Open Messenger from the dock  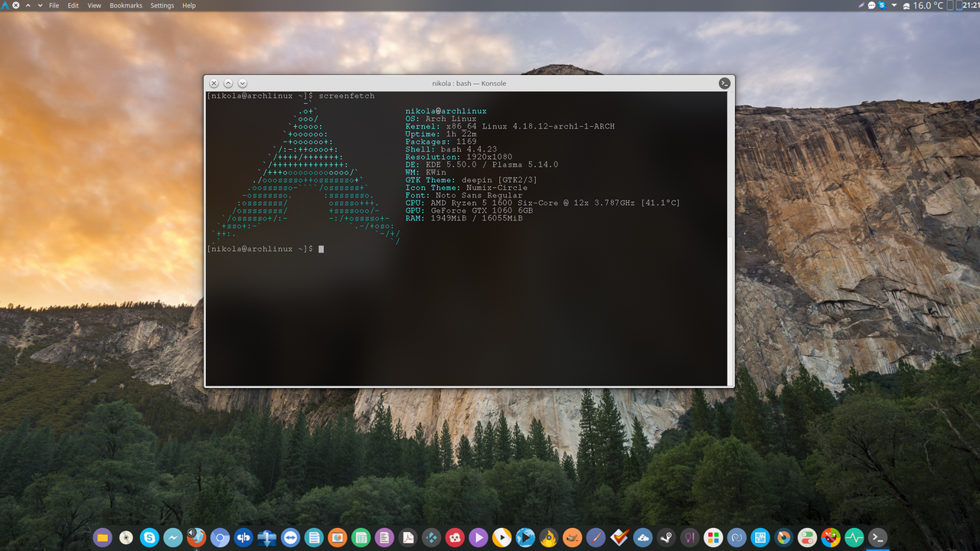pyautogui.click(x=173, y=538)
